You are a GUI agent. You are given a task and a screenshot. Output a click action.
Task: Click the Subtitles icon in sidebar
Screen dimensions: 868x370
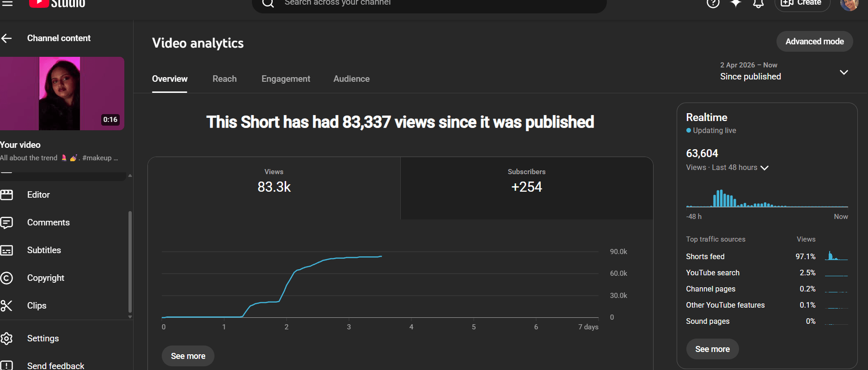pyautogui.click(x=6, y=250)
